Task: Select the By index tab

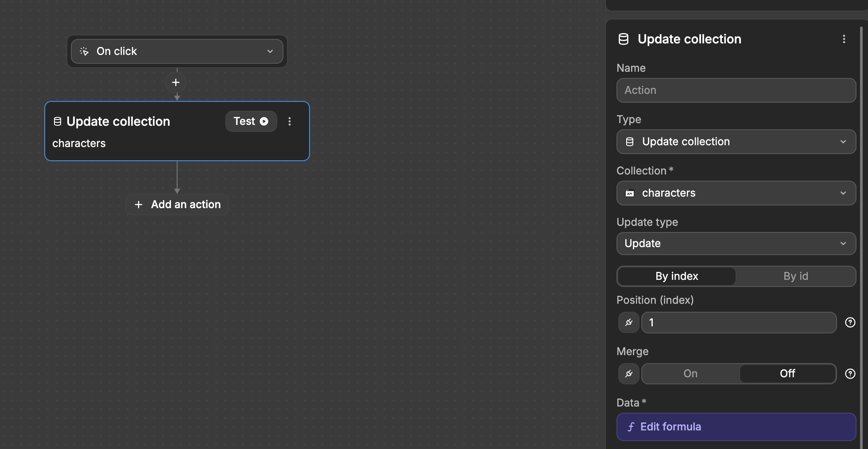Action: click(676, 276)
